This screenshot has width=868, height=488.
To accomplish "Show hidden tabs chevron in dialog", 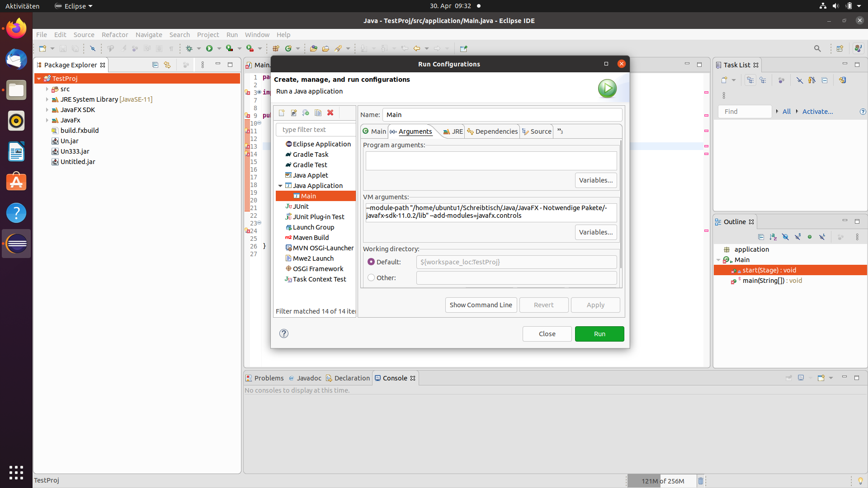I will (560, 131).
